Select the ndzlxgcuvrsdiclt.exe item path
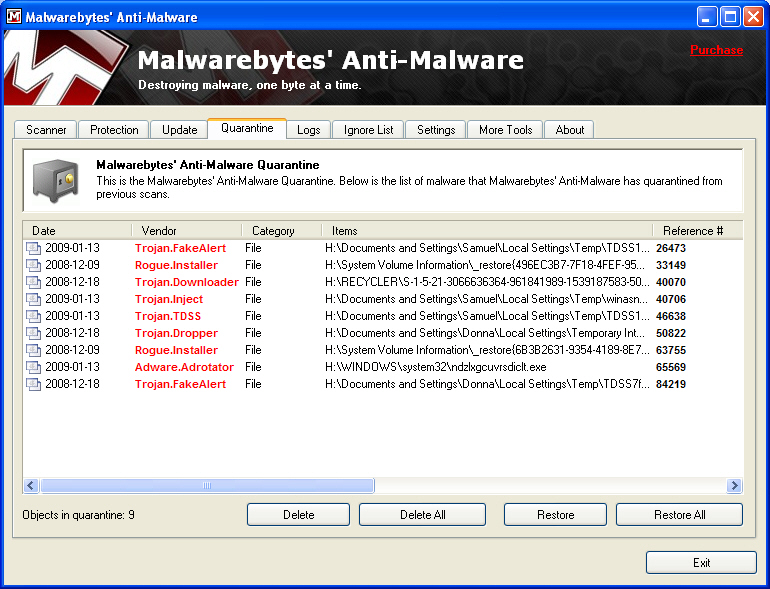Viewport: 770px width, 589px height. (436, 367)
